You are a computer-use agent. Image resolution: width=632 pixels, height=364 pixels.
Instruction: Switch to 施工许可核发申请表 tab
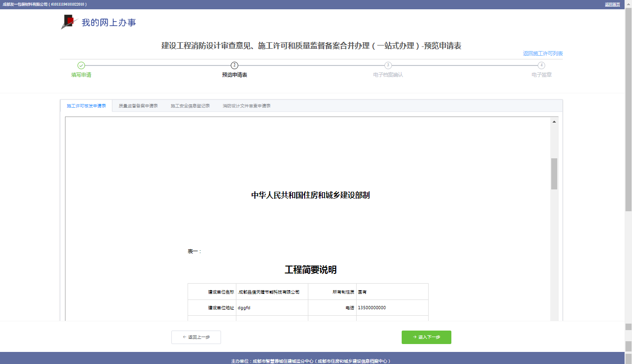click(86, 105)
